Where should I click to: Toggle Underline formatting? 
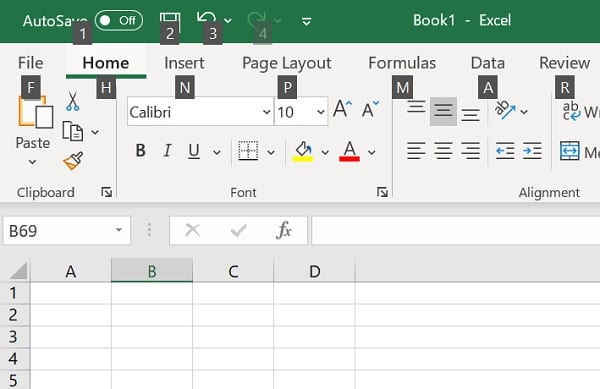point(194,151)
